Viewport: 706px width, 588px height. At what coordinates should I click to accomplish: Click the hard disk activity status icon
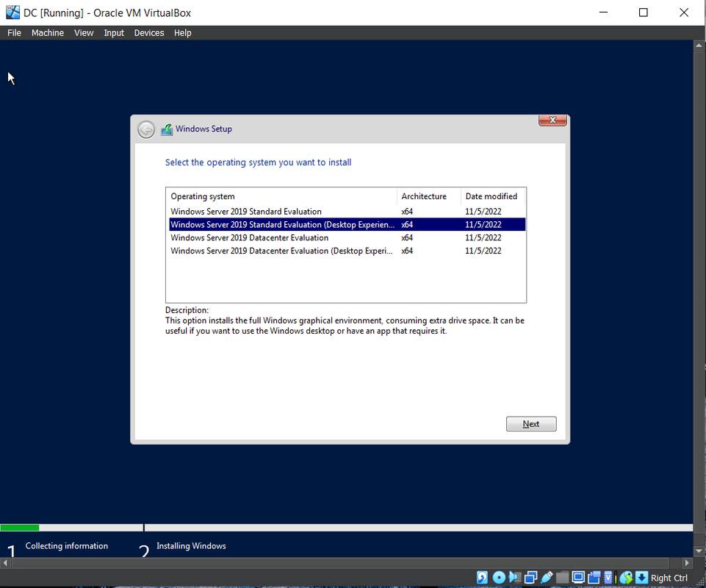pos(482,578)
